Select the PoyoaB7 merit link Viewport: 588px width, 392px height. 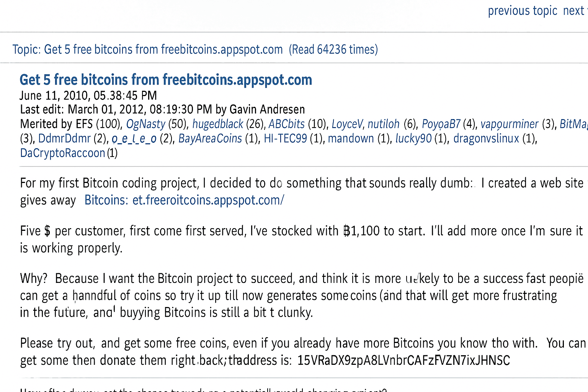point(441,124)
